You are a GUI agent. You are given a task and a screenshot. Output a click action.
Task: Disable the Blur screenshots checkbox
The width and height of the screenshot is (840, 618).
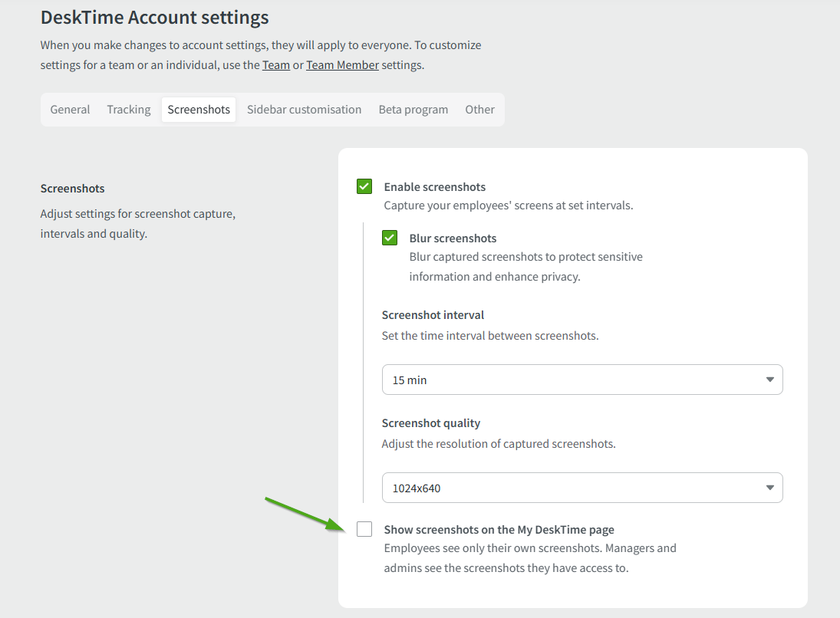[390, 238]
